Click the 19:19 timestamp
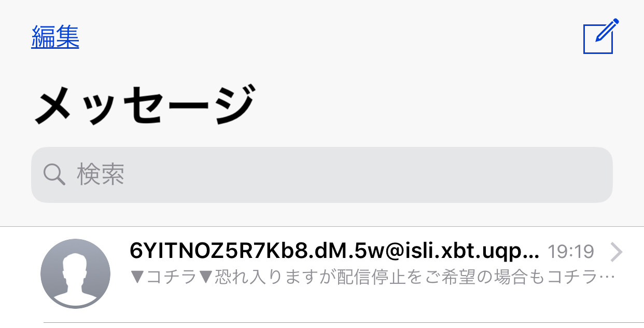Screen dimensions: 644x328 click(571, 252)
